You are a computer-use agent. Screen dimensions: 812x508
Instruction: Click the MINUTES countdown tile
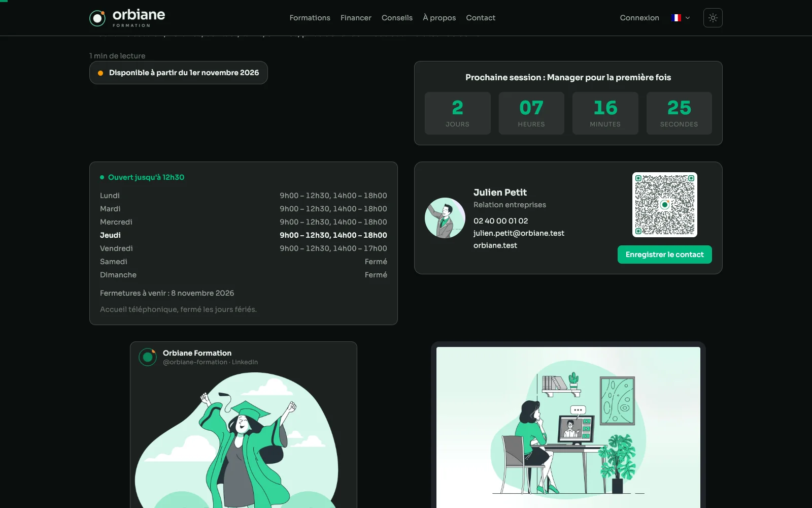605,113
